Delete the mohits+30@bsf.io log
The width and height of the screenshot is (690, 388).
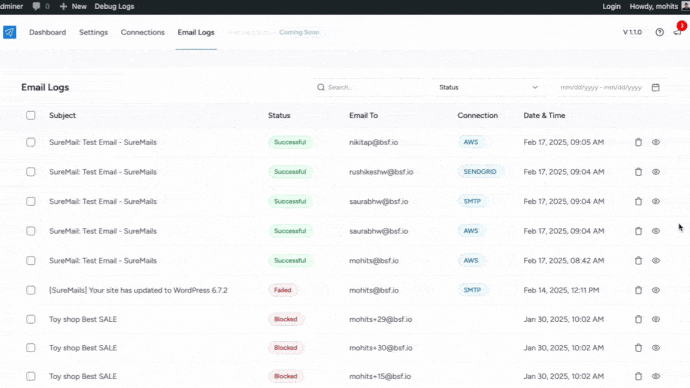click(x=638, y=348)
